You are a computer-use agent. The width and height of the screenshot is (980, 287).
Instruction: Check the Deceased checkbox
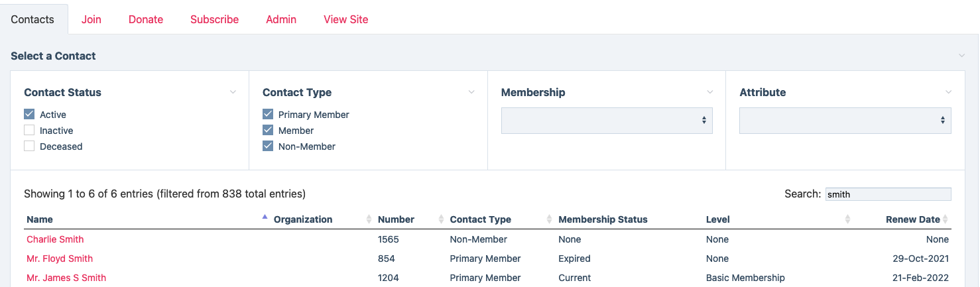[29, 146]
